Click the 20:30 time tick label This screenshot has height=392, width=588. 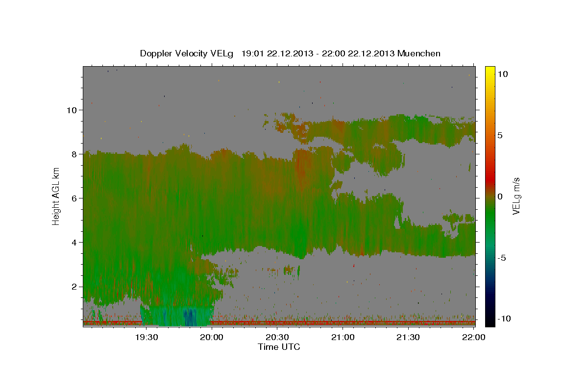277,337
